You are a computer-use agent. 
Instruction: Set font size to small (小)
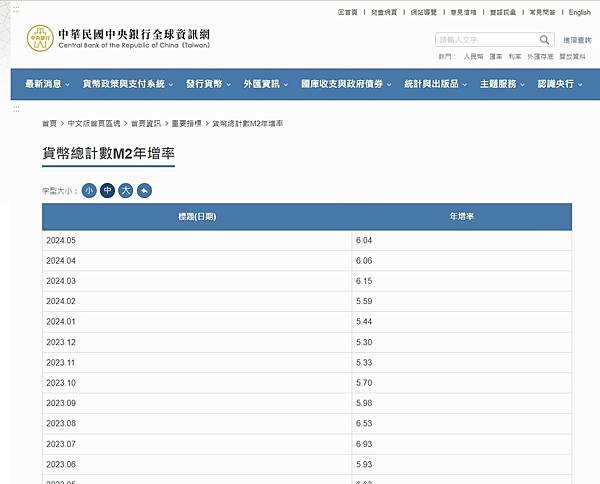89,191
